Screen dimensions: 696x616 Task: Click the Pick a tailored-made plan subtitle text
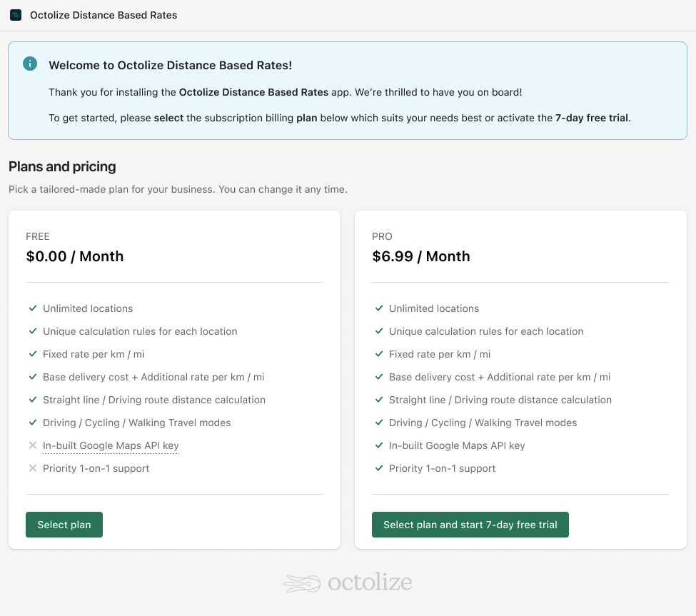click(178, 189)
